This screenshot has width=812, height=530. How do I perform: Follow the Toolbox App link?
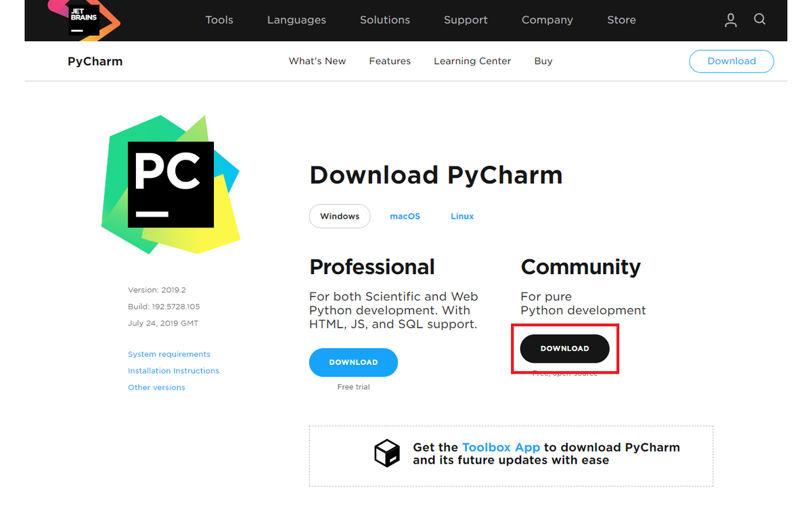pyautogui.click(x=501, y=447)
